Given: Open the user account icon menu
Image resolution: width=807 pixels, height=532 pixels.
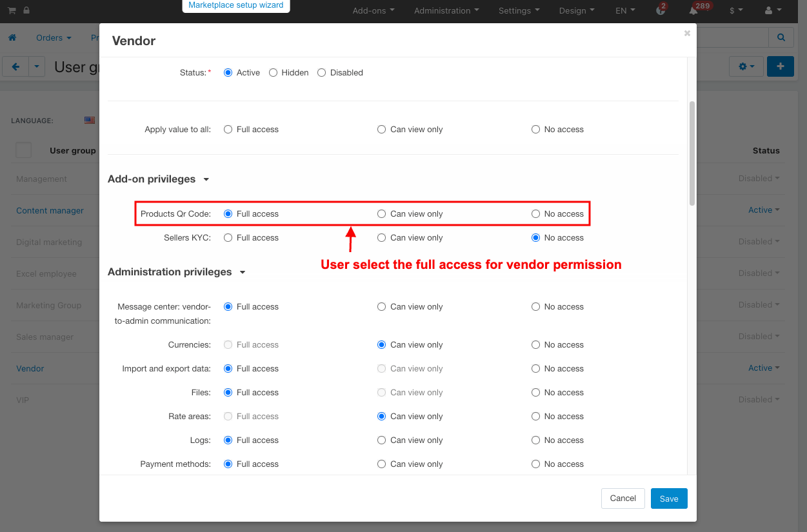Looking at the screenshot, I should (773, 11).
